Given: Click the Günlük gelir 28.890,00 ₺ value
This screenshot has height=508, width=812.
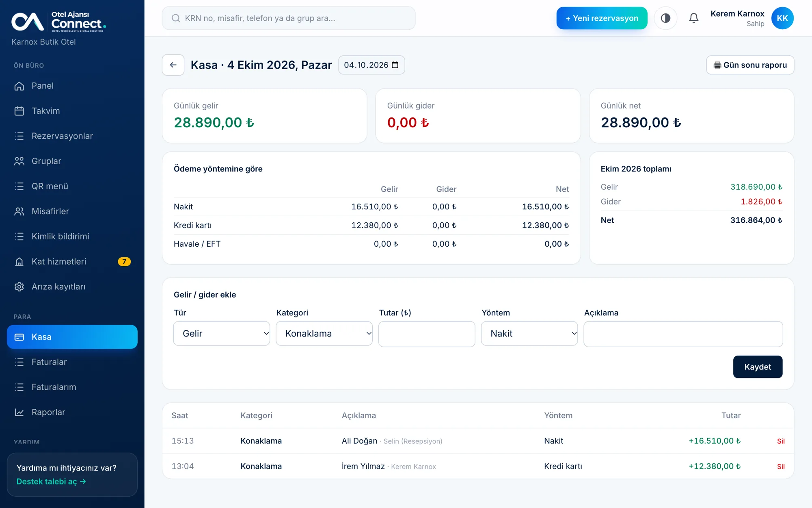Looking at the screenshot, I should (x=214, y=123).
